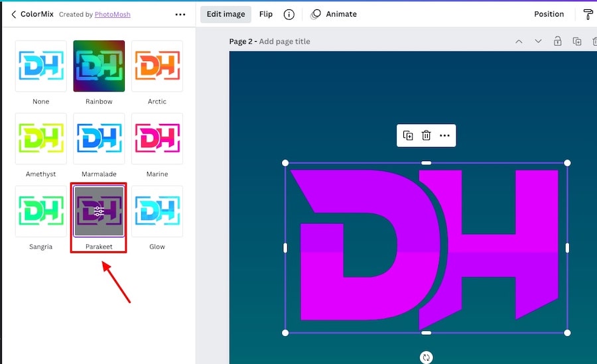Image resolution: width=597 pixels, height=364 pixels.
Task: Duplicate page 2 using the page icon
Action: pyautogui.click(x=577, y=41)
